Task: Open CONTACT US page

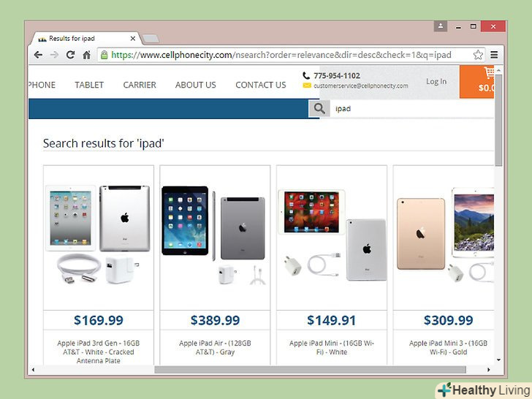Action: [261, 85]
